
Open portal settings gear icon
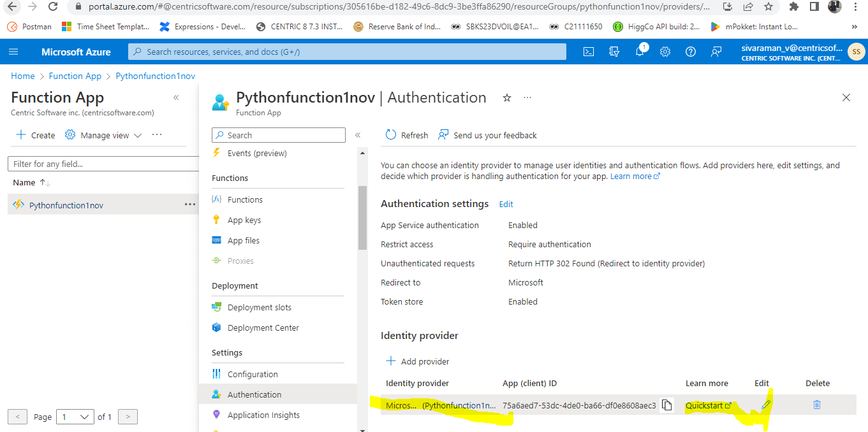click(665, 52)
